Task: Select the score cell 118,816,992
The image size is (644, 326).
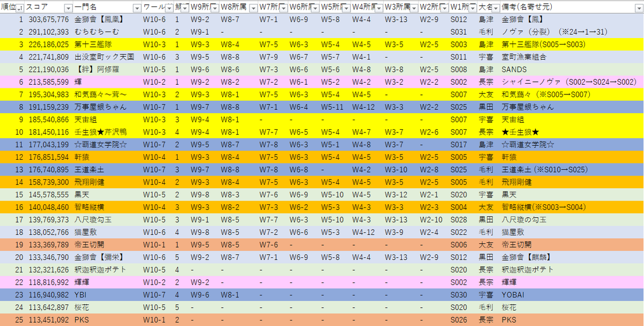Action: point(48,282)
